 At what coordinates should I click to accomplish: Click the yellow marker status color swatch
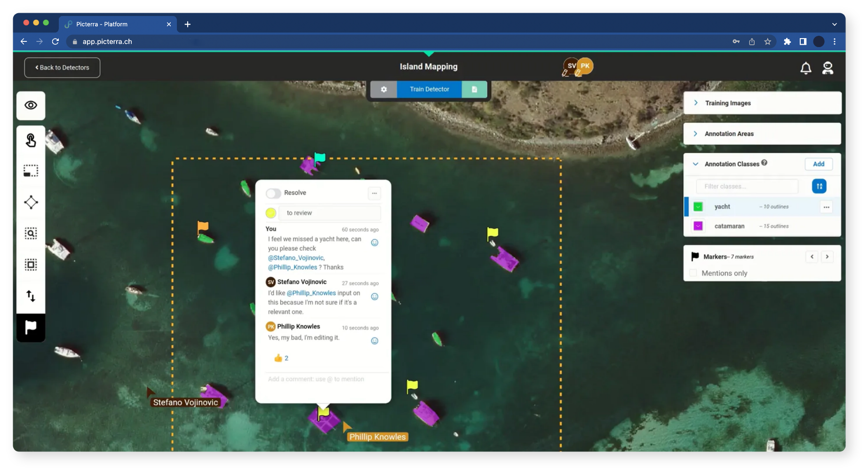(x=271, y=213)
